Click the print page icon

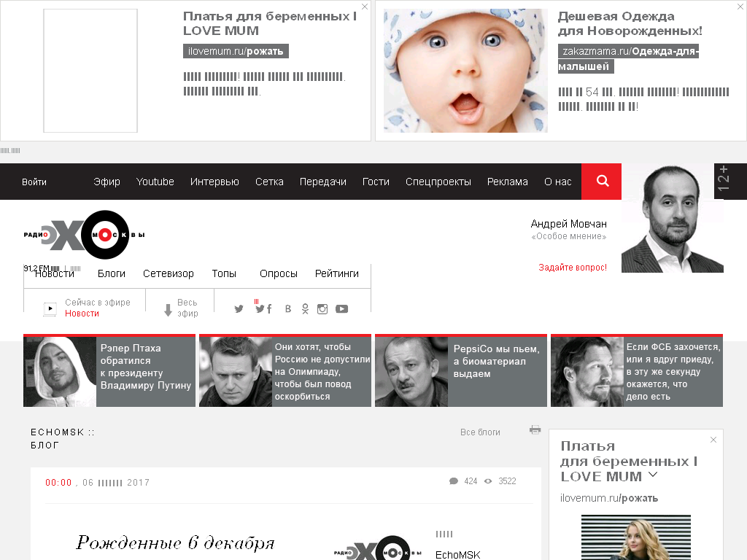(x=535, y=430)
